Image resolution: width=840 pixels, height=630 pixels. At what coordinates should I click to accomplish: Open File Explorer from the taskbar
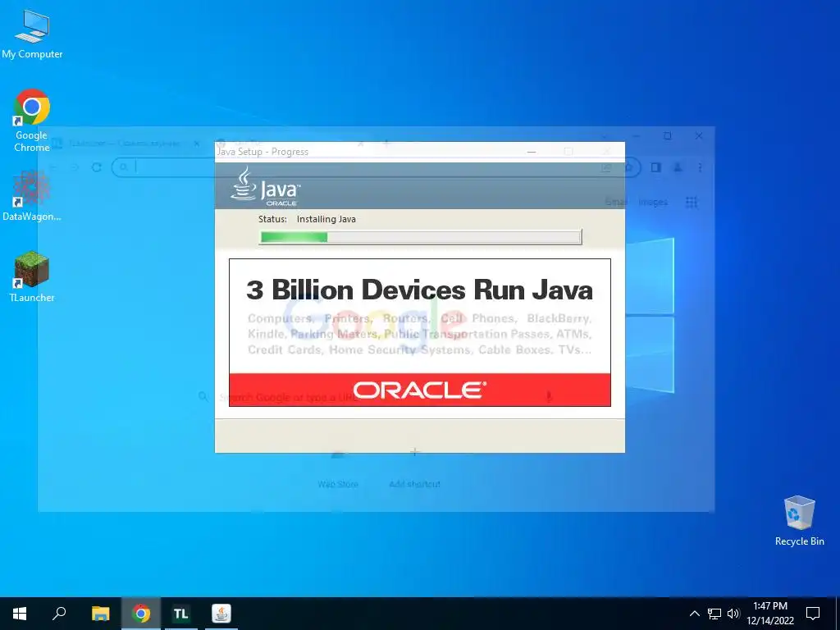[100, 614]
